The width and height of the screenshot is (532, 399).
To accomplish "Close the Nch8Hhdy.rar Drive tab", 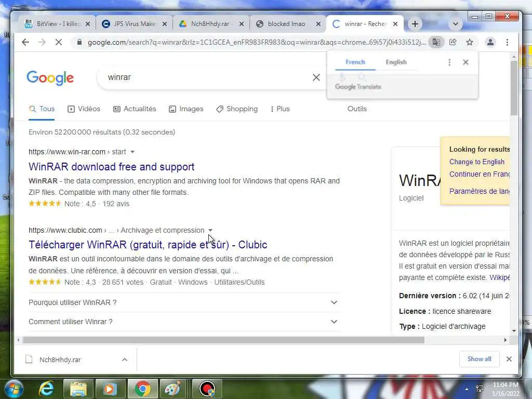I will [x=242, y=24].
